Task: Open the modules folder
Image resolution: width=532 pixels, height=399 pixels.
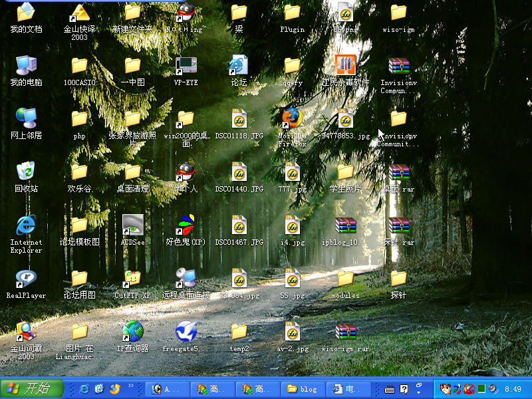Action: point(345,279)
